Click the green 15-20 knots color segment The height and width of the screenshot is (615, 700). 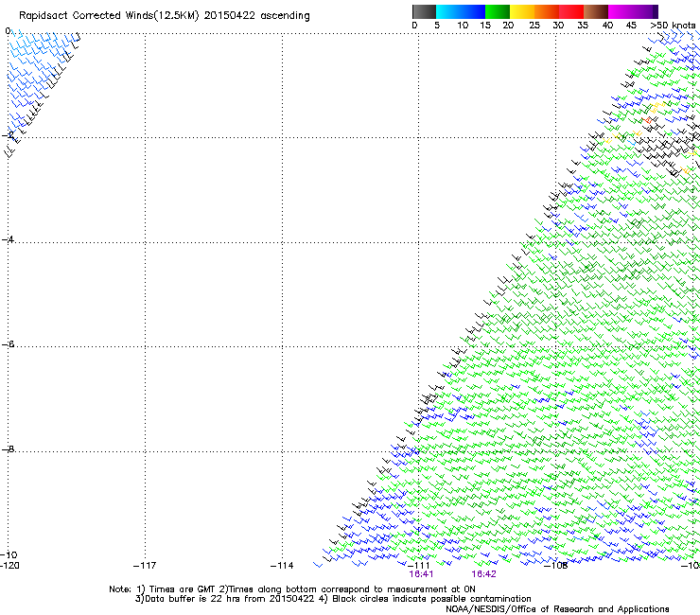(x=498, y=11)
